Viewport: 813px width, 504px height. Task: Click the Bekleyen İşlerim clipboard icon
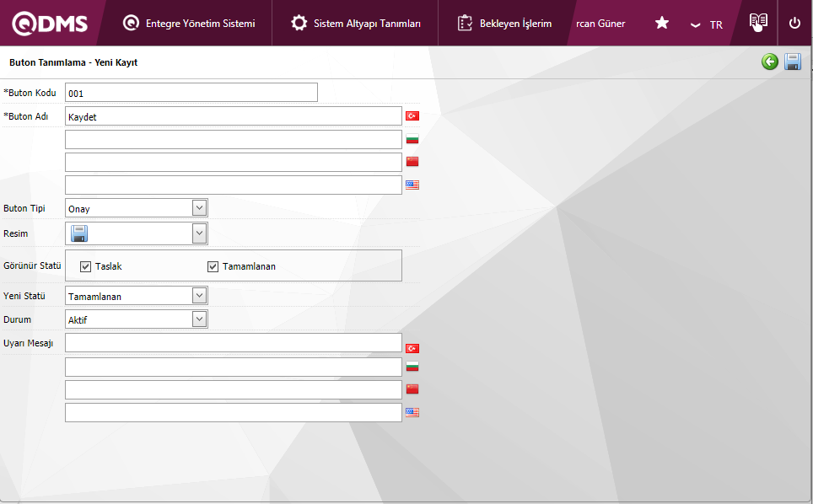click(x=465, y=23)
